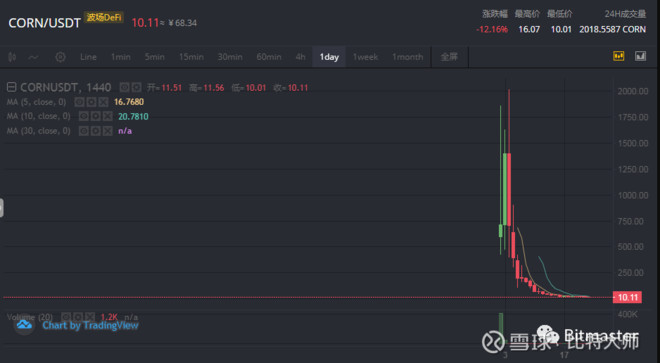The image size is (660, 363).
Task: Remove the Volume (20) indicator
Action: point(90,317)
